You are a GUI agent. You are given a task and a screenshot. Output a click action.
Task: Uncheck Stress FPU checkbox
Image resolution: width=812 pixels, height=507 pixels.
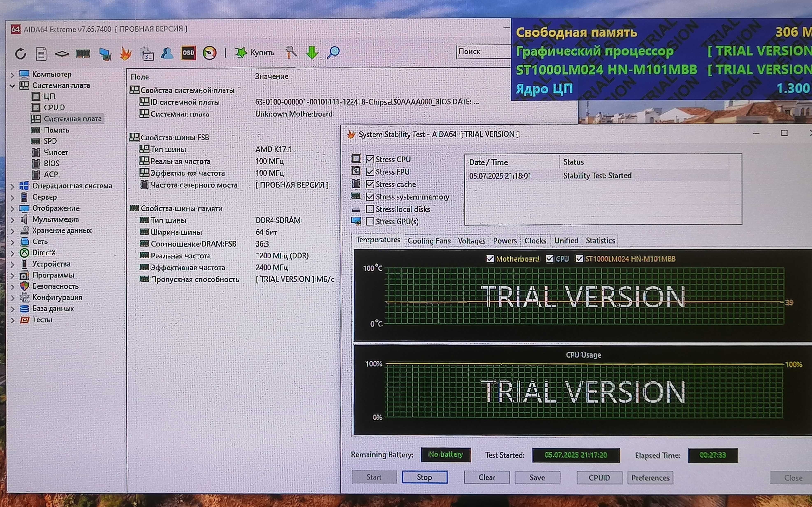coord(370,172)
